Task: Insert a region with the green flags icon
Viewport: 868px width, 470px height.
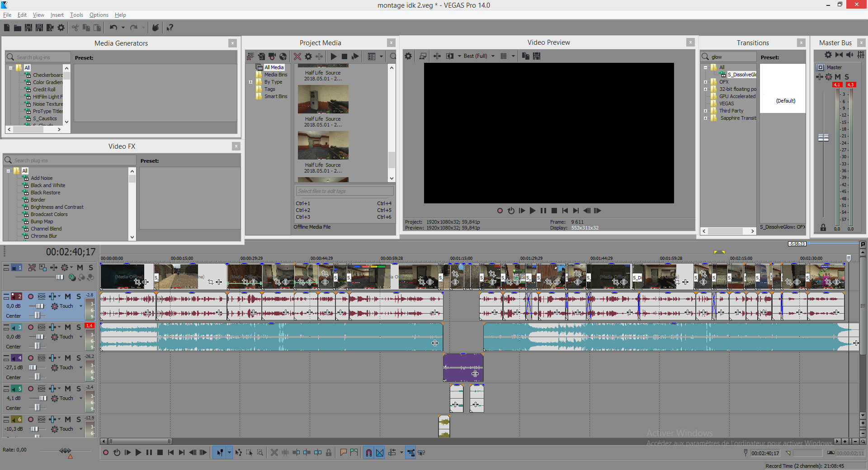Action: (x=354, y=452)
